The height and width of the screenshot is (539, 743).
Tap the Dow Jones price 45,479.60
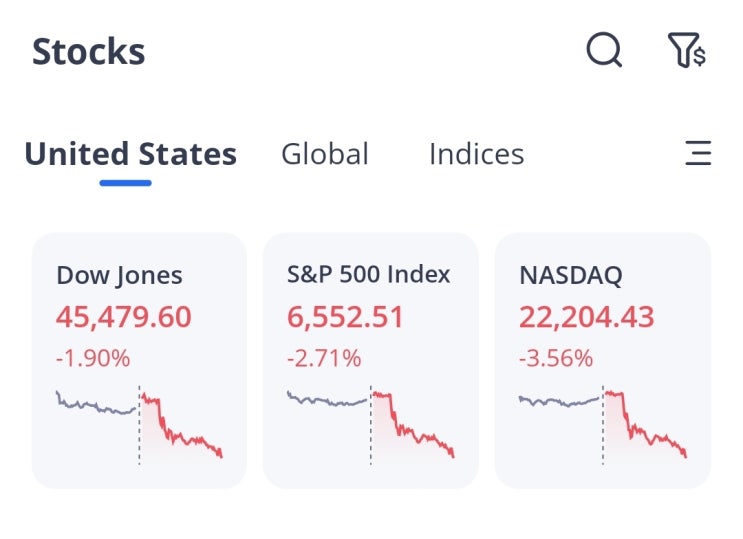(123, 317)
